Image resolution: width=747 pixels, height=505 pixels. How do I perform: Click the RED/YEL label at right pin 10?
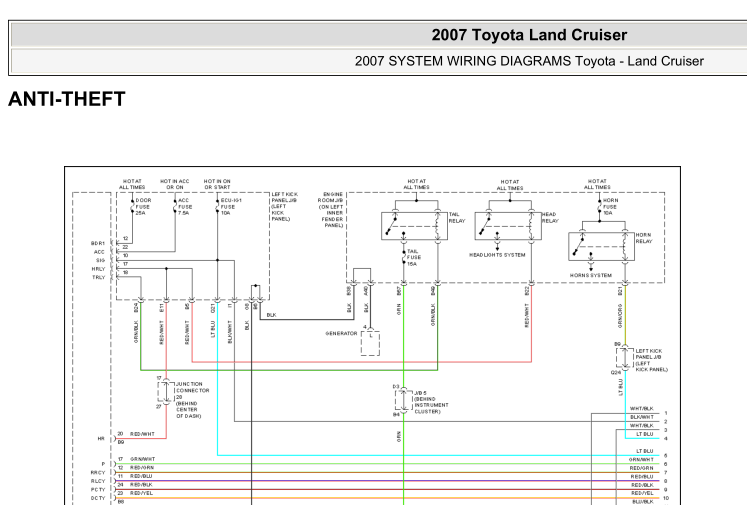pyautogui.click(x=642, y=494)
